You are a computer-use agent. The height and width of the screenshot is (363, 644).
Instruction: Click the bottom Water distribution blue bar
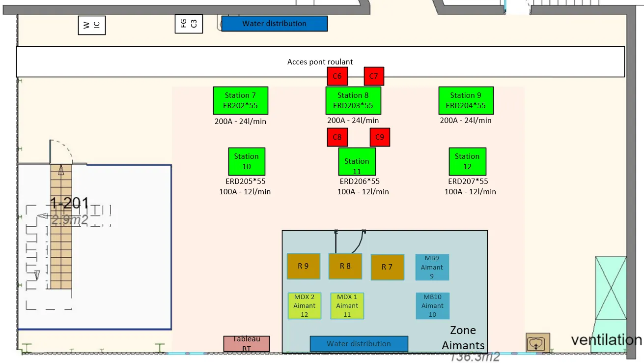[359, 344]
